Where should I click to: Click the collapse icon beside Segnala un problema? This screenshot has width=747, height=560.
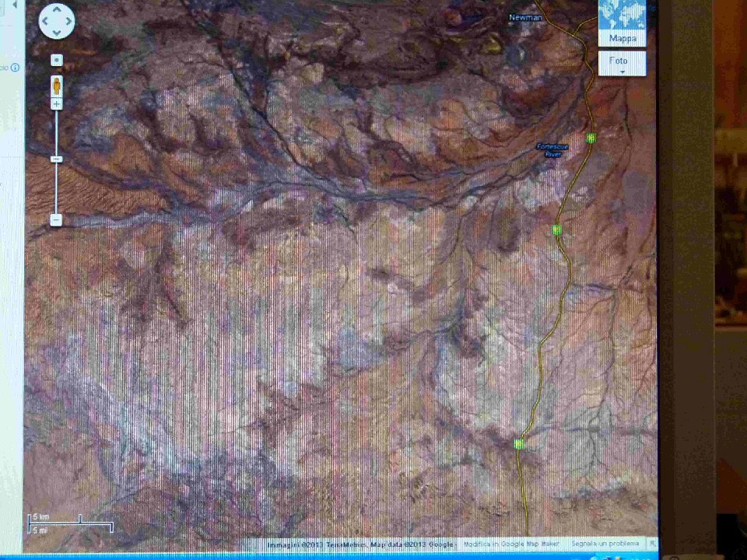[x=653, y=544]
